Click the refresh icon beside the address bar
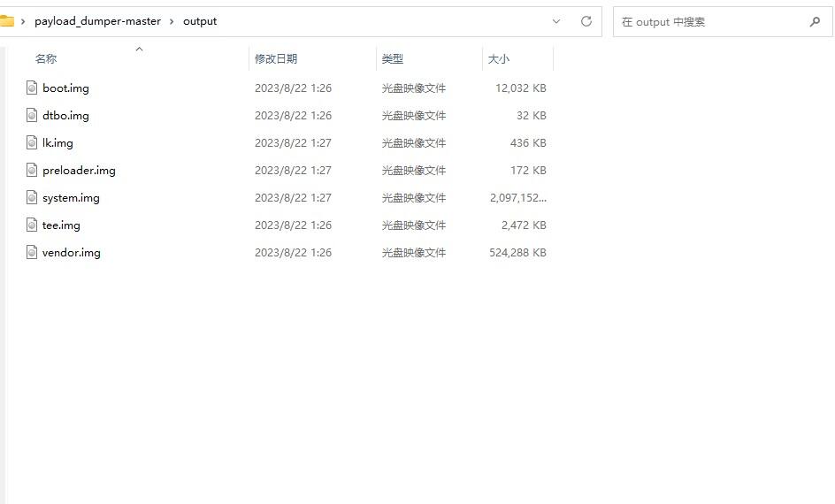The width and height of the screenshot is (835, 504). click(586, 21)
